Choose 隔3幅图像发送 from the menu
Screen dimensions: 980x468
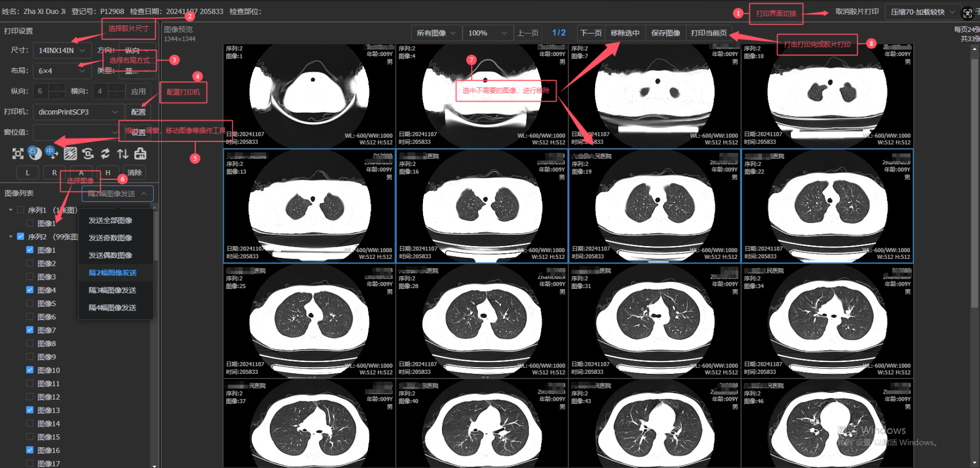point(112,290)
